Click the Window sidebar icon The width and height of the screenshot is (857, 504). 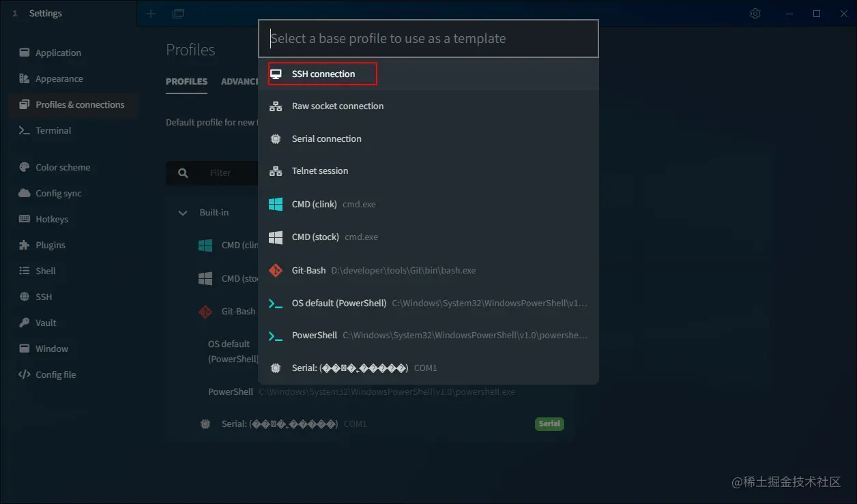click(25, 349)
